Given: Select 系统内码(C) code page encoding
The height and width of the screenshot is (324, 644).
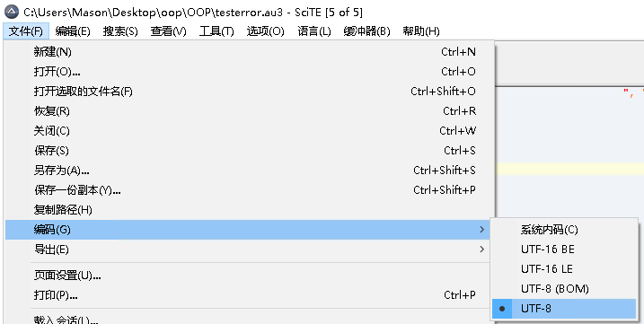Looking at the screenshot, I should 564,230.
